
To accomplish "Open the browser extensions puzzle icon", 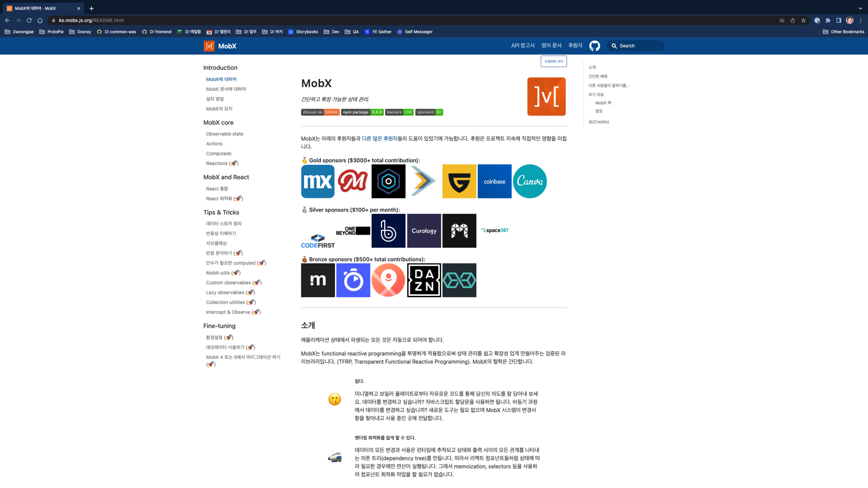I will [828, 20].
